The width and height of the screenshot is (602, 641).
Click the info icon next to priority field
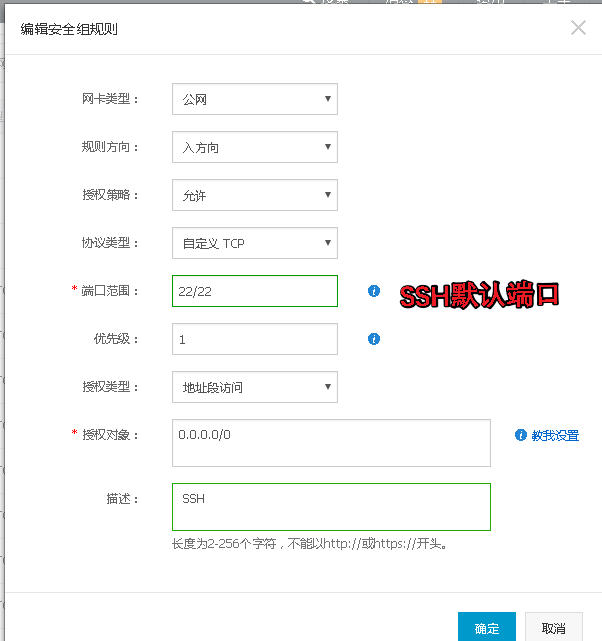click(x=374, y=339)
